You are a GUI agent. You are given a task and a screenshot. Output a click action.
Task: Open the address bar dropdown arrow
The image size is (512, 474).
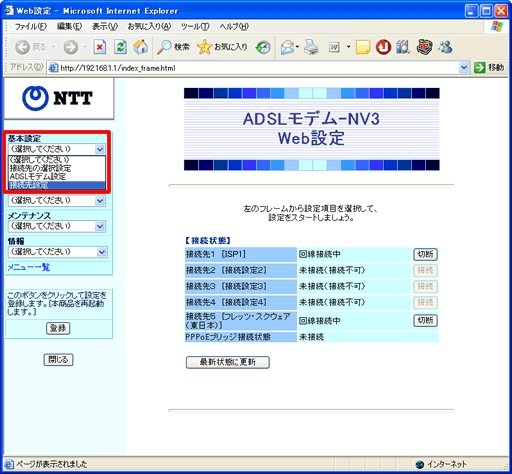tap(464, 68)
